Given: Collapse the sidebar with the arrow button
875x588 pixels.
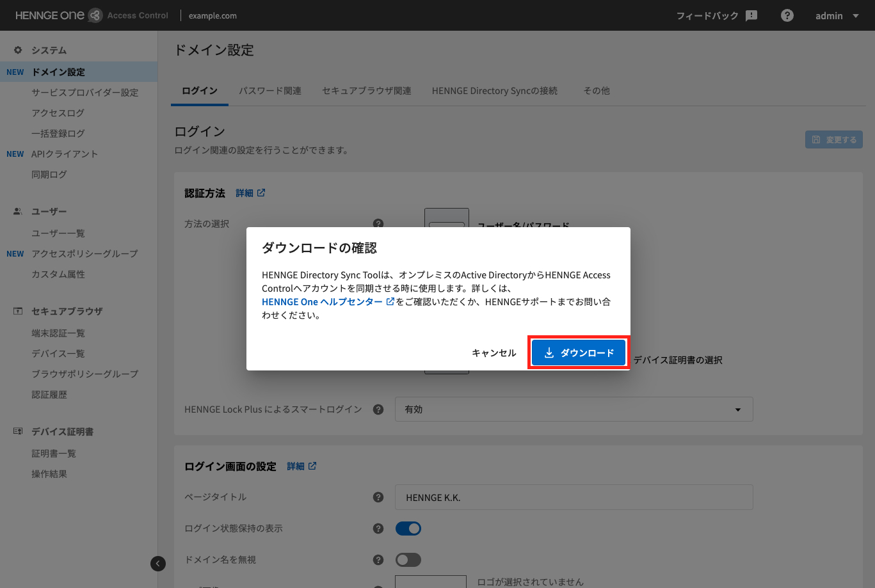Looking at the screenshot, I should 158,563.
